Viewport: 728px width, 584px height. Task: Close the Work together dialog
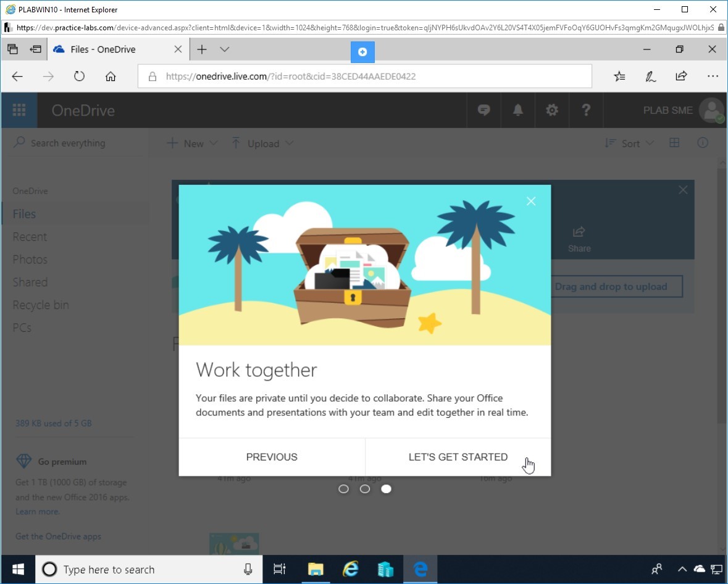pos(531,201)
